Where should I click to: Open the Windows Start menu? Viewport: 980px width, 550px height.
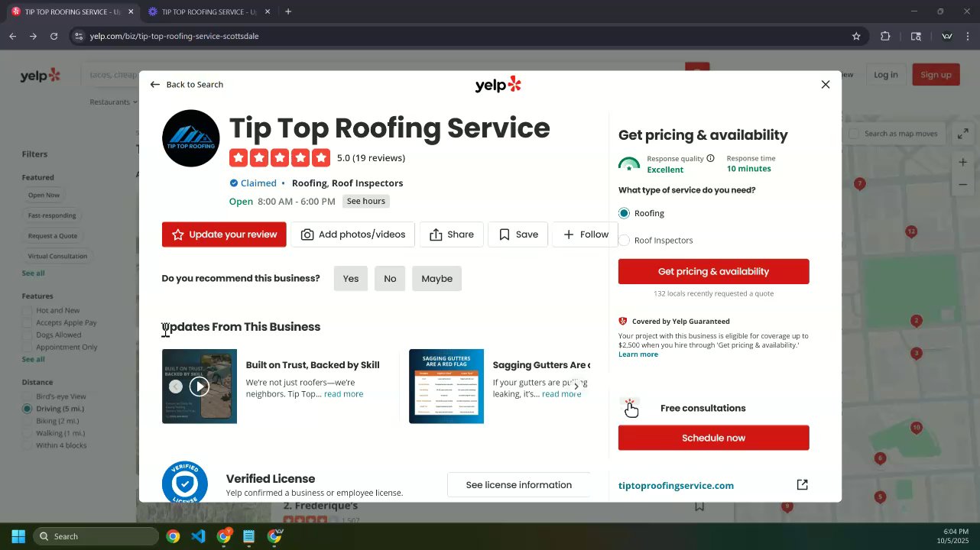[x=18, y=536]
